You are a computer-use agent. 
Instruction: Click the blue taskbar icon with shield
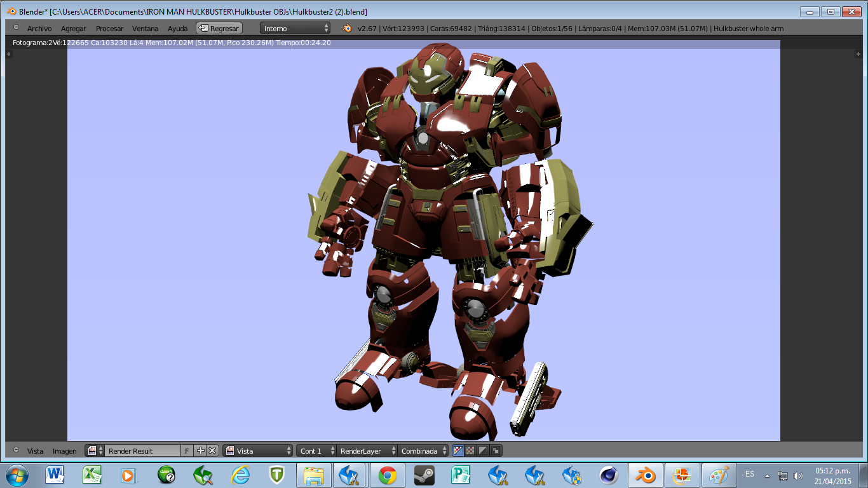pos(572,475)
